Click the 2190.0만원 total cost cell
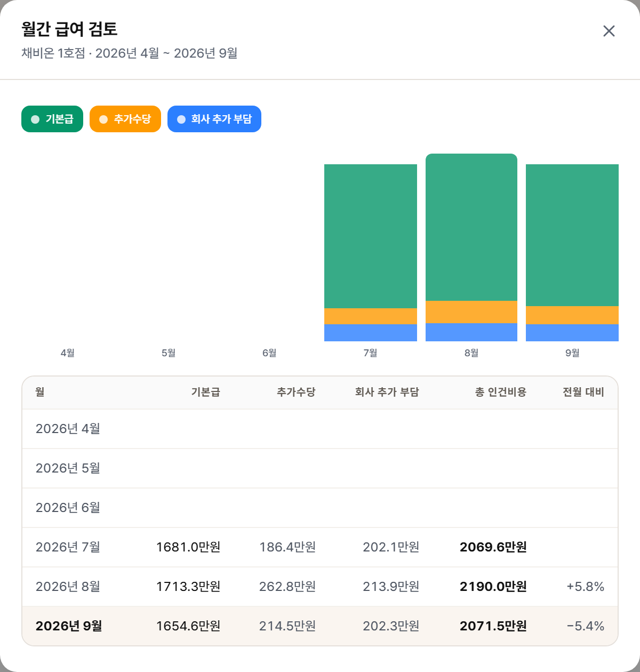Viewport: 640px width, 672px height. pos(493,587)
